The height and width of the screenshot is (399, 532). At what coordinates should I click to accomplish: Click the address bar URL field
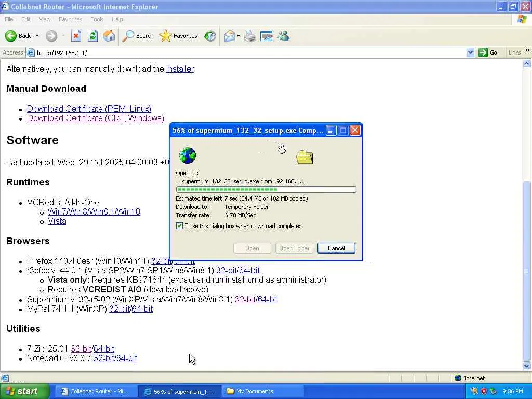[250, 52]
